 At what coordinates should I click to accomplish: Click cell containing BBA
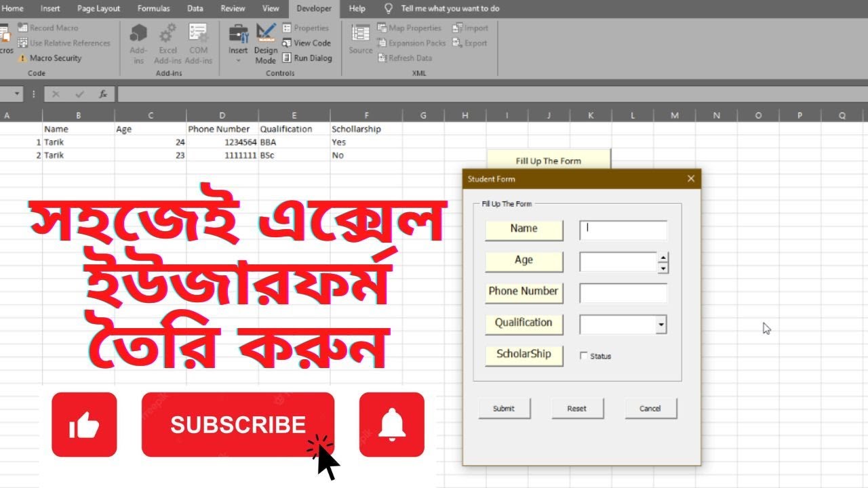click(294, 142)
